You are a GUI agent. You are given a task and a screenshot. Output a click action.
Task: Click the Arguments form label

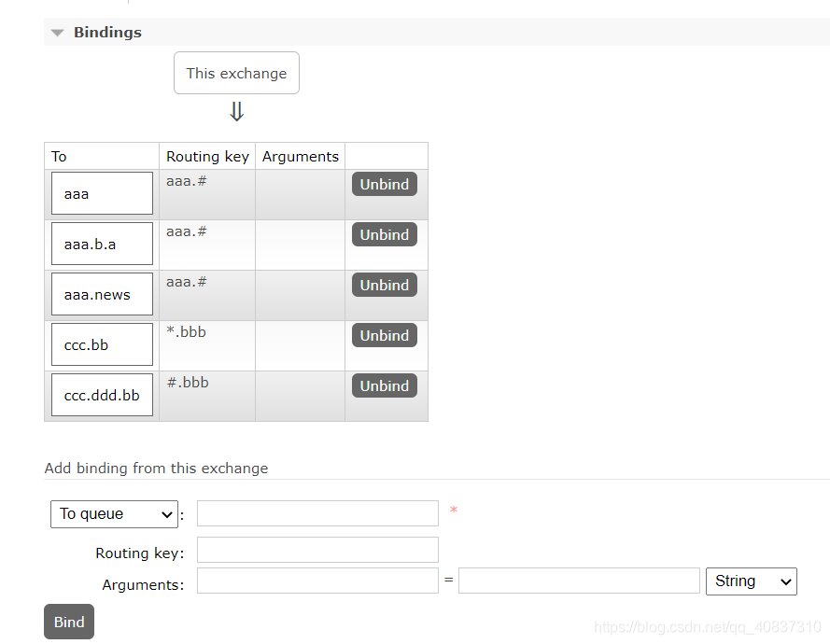point(143,584)
